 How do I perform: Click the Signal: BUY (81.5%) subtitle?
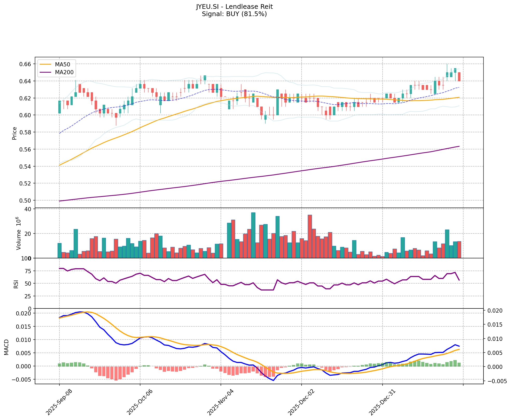234,14
